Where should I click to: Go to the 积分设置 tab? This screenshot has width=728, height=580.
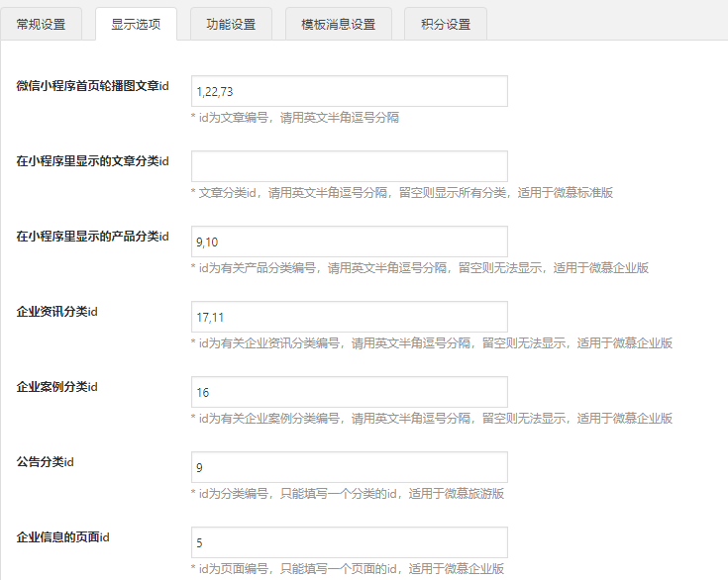[446, 24]
